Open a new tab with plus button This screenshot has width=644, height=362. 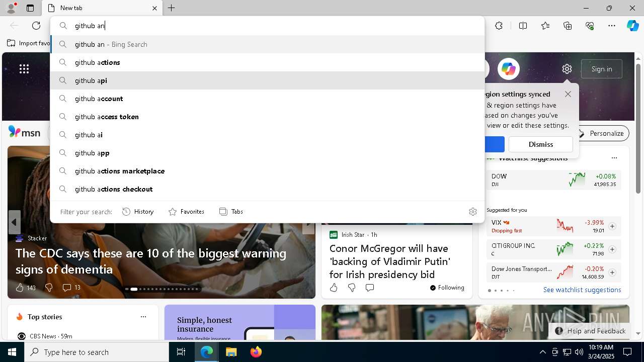coord(172,8)
